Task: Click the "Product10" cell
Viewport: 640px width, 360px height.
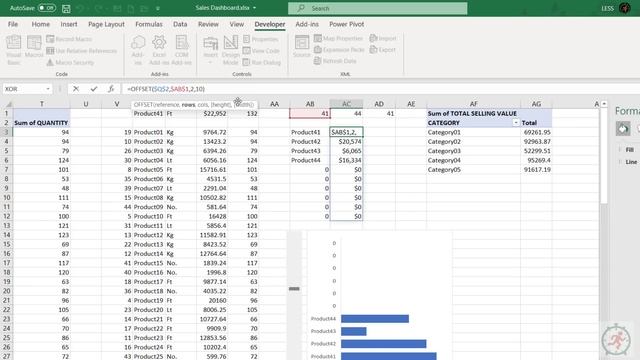Action: [149, 216]
